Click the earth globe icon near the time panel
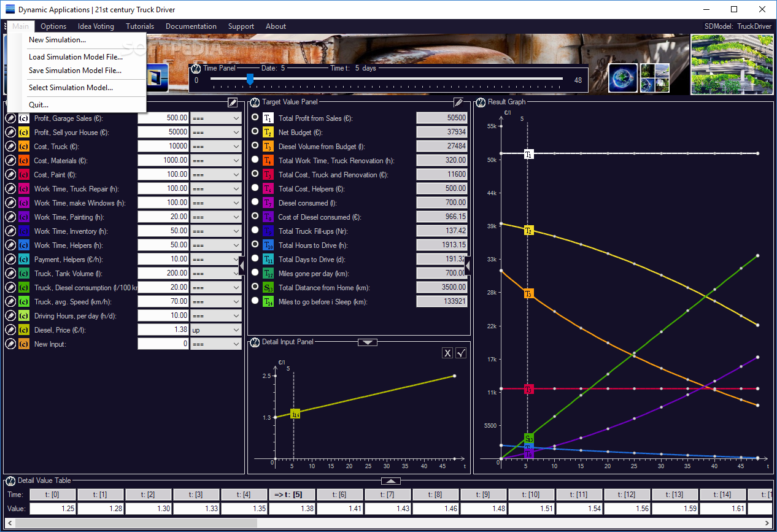This screenshot has height=532, width=777. tap(623, 78)
